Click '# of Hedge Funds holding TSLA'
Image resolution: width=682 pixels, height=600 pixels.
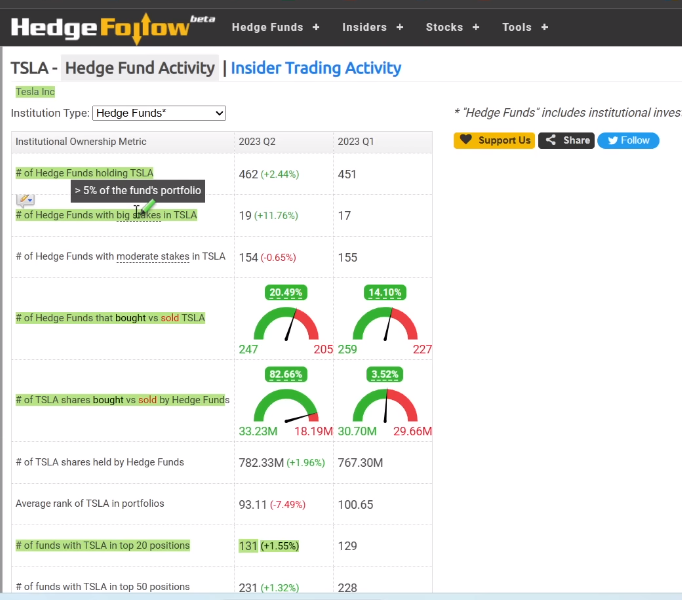pos(84,173)
